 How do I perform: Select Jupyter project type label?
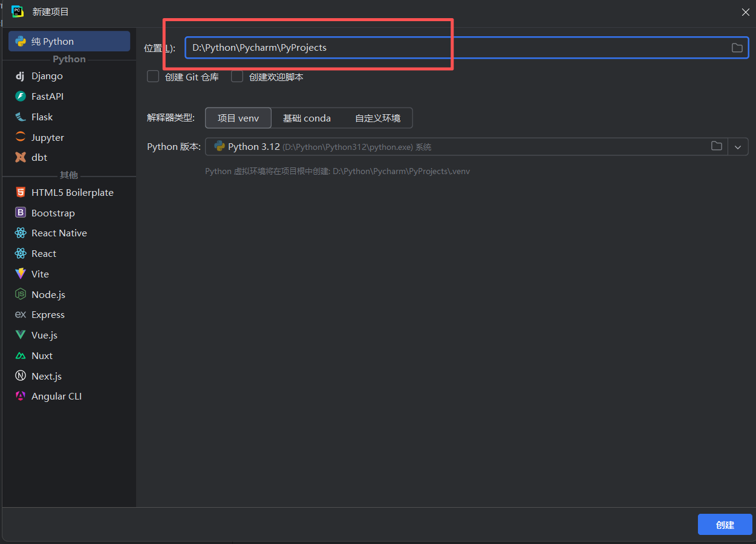pos(48,137)
